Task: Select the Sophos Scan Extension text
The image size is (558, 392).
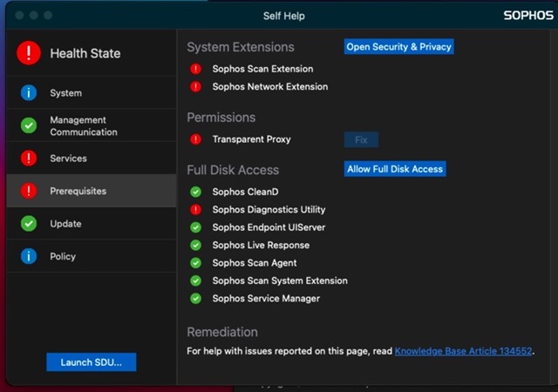Action: 262,69
